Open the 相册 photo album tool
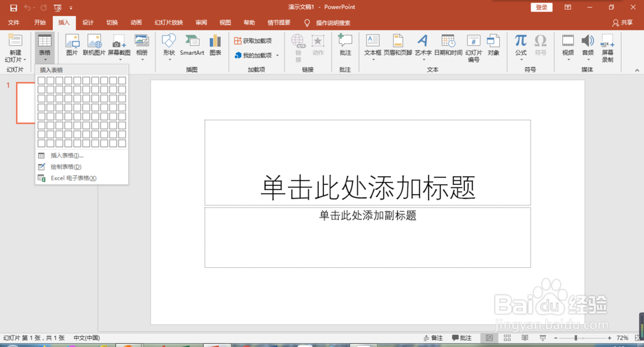The image size is (644, 347). pyautogui.click(x=142, y=47)
